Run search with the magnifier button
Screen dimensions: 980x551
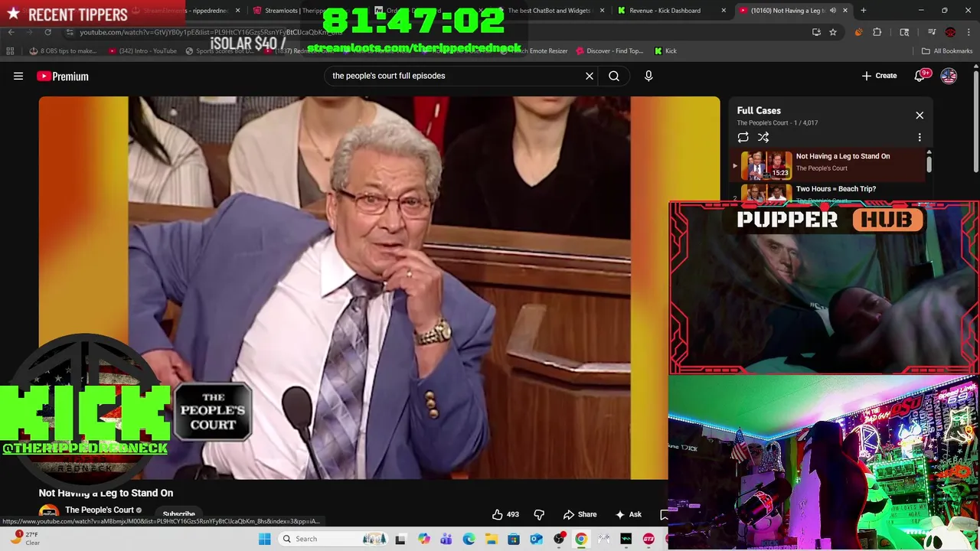614,76
